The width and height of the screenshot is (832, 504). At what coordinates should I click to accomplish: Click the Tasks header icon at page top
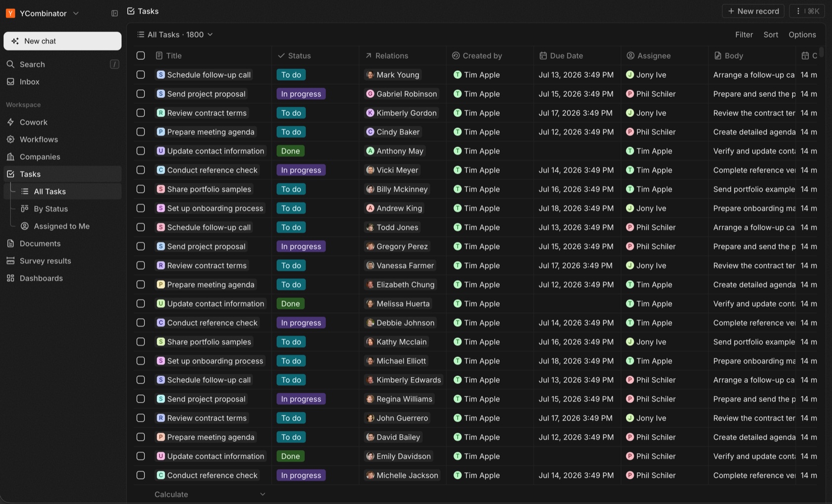pyautogui.click(x=131, y=11)
